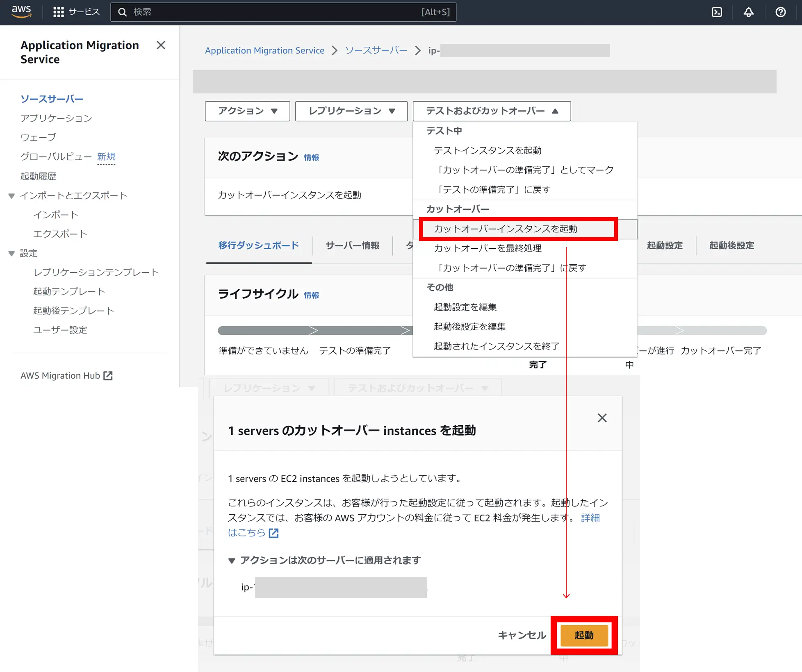
Task: Click the orange 起動 button
Action: click(x=584, y=635)
